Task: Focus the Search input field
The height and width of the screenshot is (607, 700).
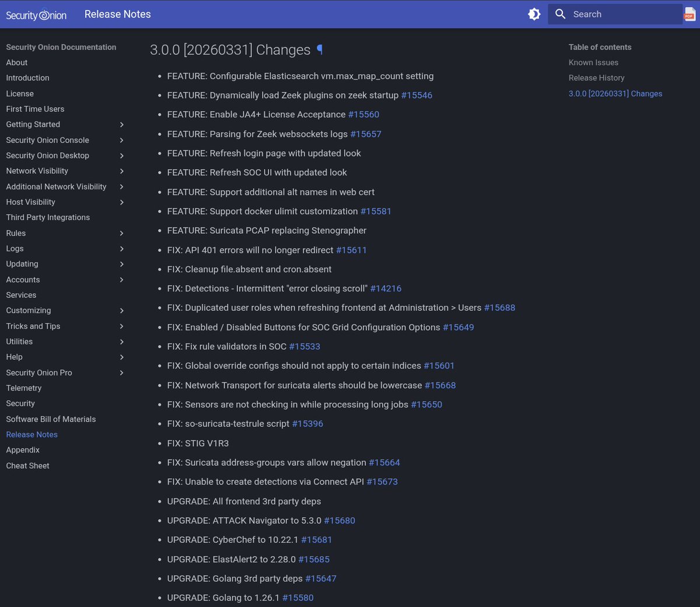Action: tap(615, 14)
